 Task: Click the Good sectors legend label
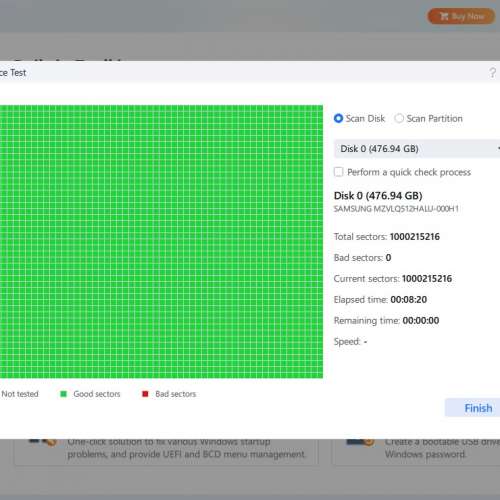[x=97, y=394]
